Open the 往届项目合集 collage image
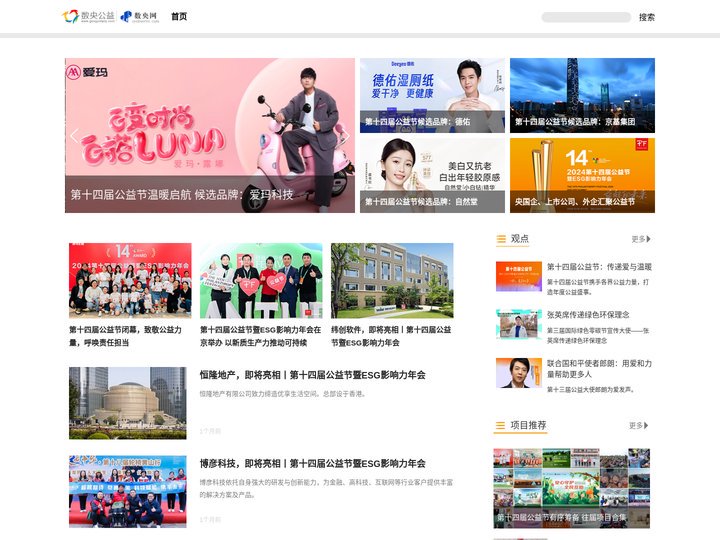The image size is (720, 540). point(572,488)
